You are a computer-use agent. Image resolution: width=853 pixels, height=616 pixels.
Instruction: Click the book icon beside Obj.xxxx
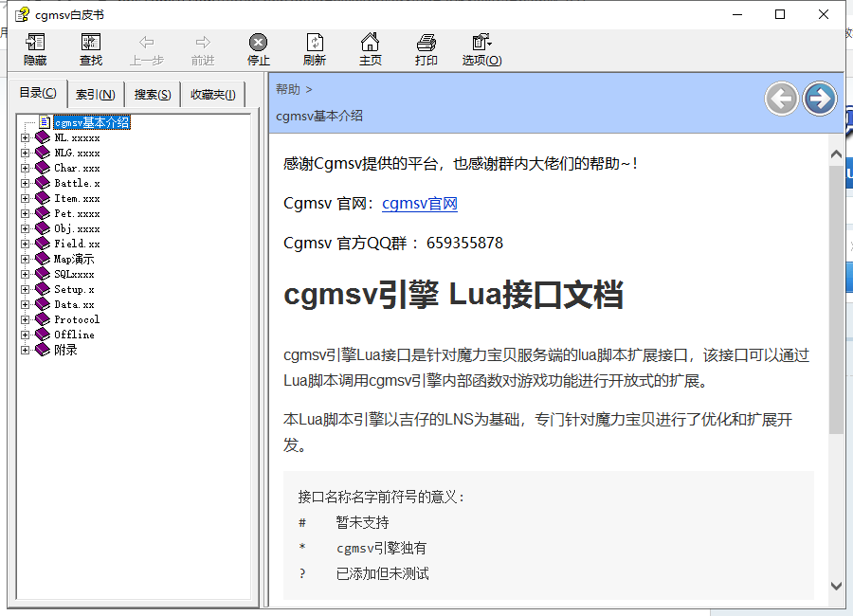43,228
